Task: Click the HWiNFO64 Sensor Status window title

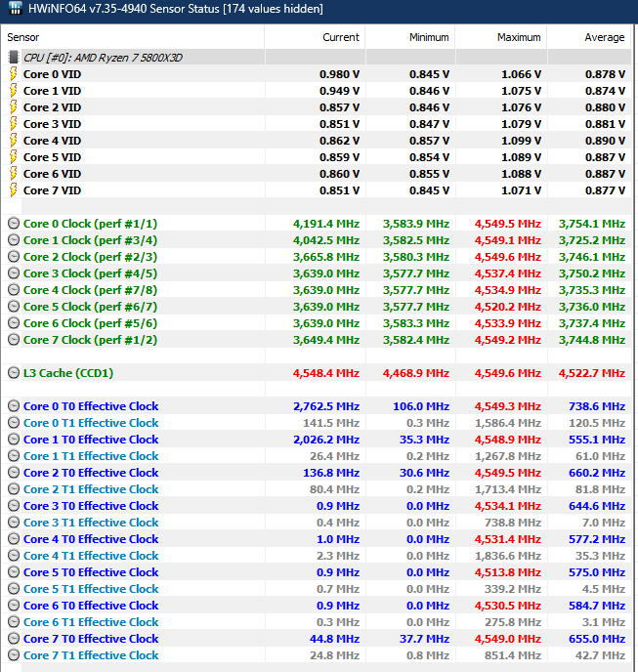Action: click(x=175, y=9)
